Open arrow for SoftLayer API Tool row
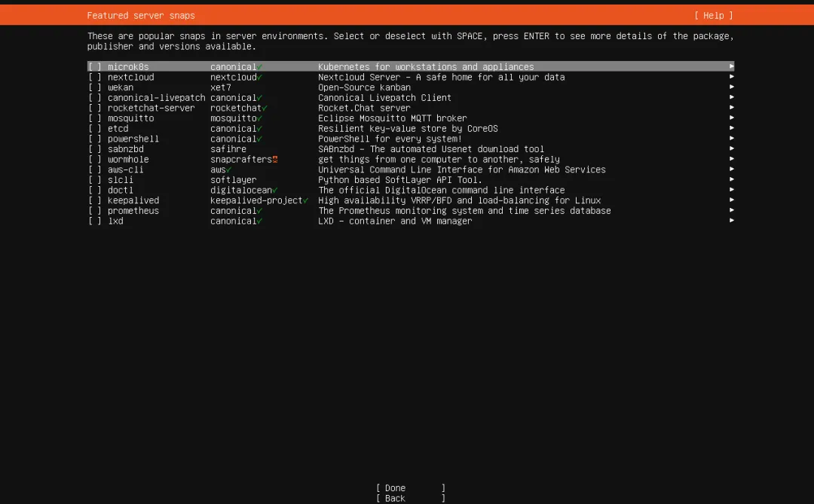This screenshot has height=504, width=814. (731, 179)
